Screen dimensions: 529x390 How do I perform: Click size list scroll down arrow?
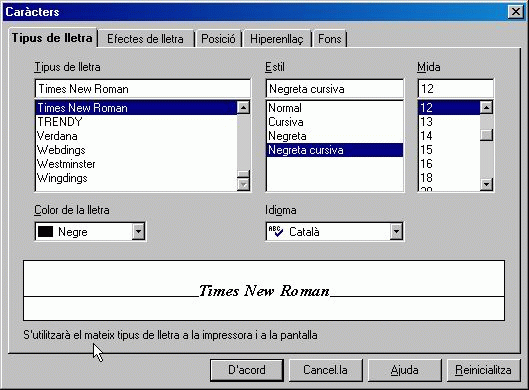[486, 184]
